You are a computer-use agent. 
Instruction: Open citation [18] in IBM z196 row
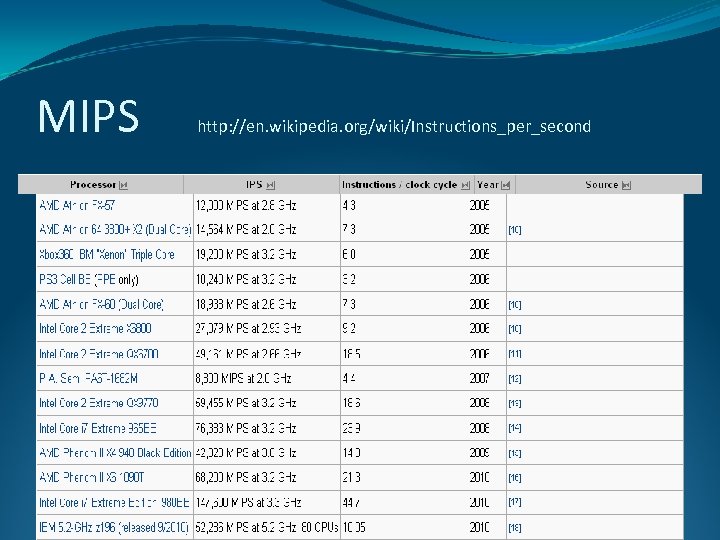pos(515,528)
